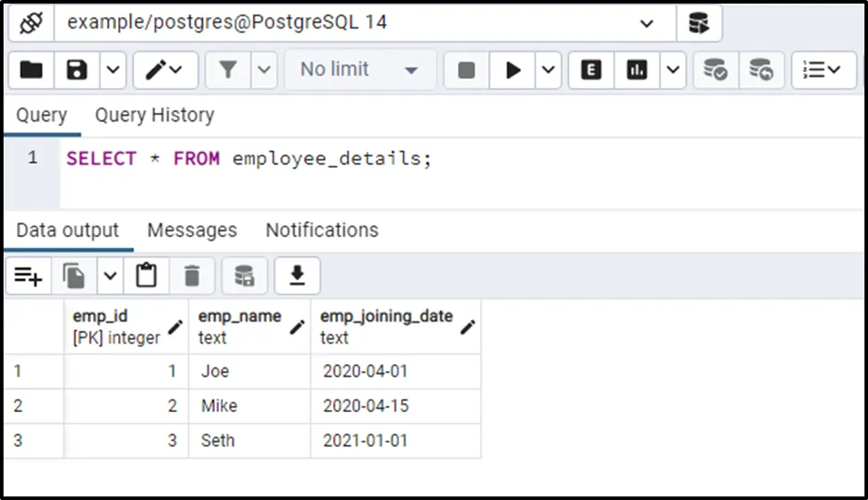Click the Explain Analyze chart icon

pos(636,70)
